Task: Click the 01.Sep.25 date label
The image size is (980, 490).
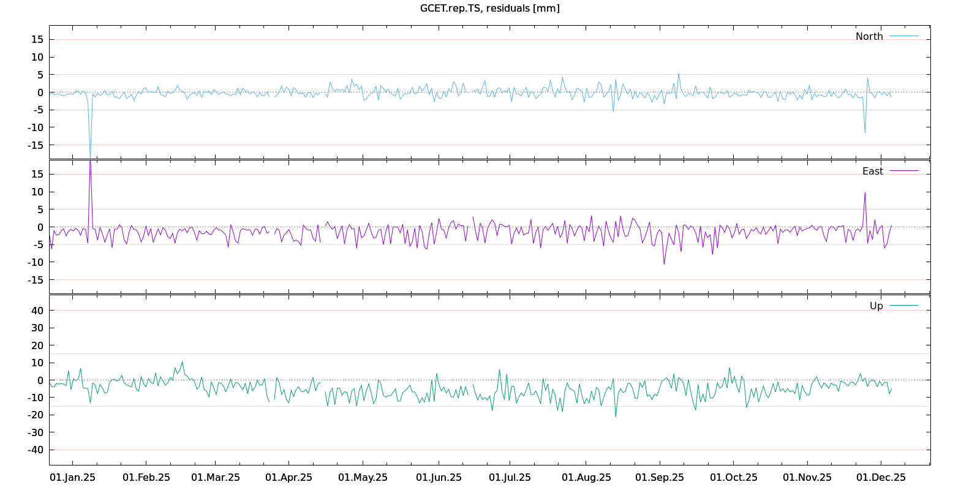Action: click(660, 477)
